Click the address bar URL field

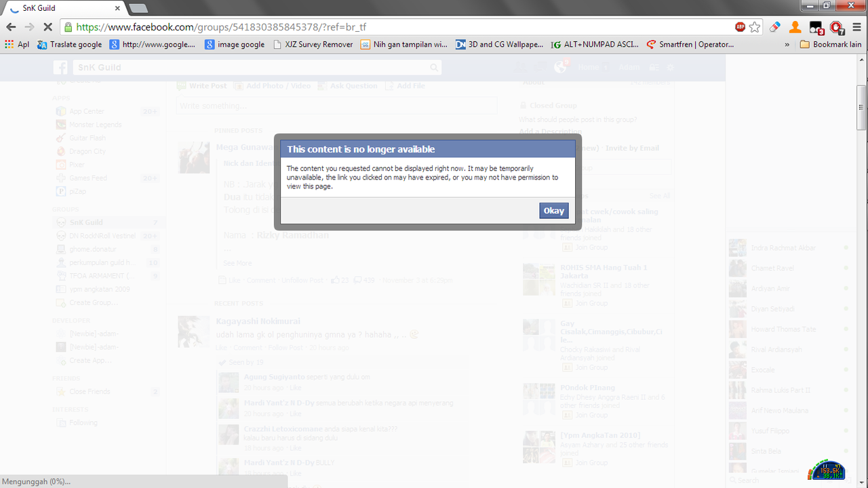point(400,27)
